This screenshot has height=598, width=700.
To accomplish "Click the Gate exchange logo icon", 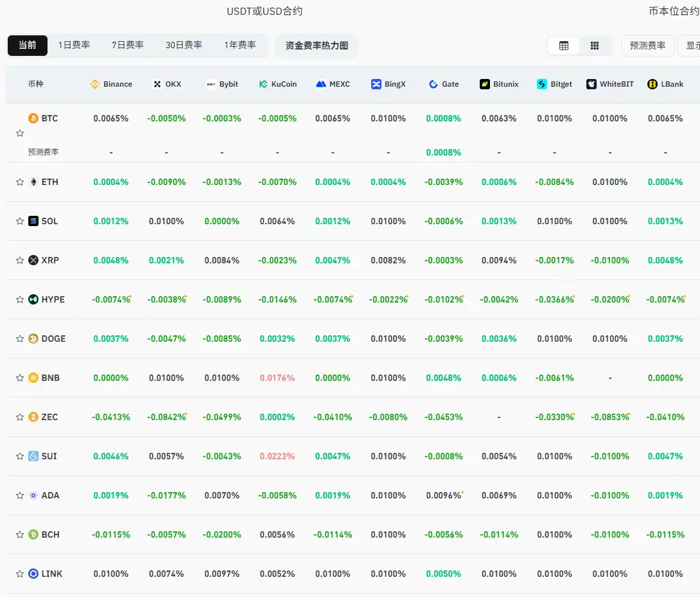I will tap(433, 84).
